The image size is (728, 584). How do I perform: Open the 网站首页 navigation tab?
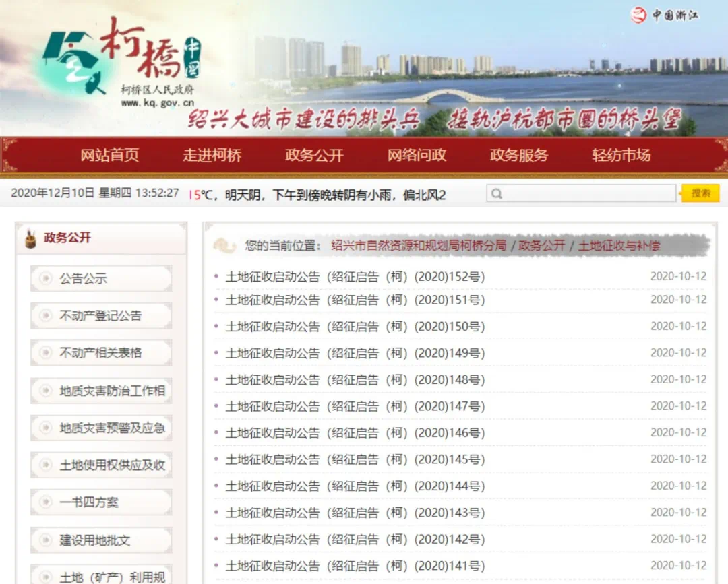pyautogui.click(x=110, y=155)
